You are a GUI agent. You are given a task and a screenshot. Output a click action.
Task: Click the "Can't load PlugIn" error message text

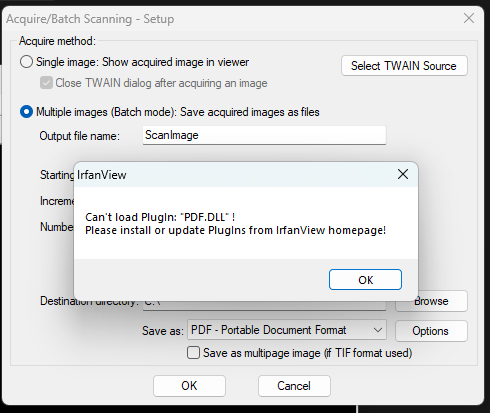point(235,224)
